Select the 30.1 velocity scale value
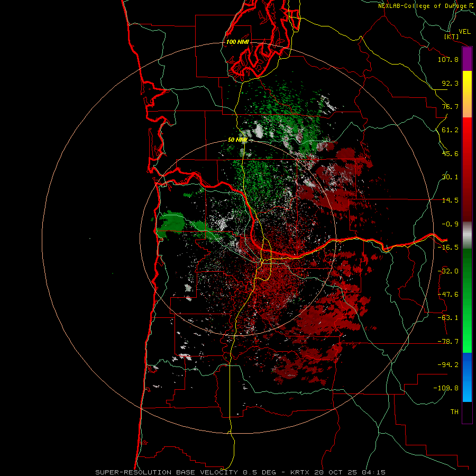The width and height of the screenshot is (476, 476). pyautogui.click(x=450, y=177)
